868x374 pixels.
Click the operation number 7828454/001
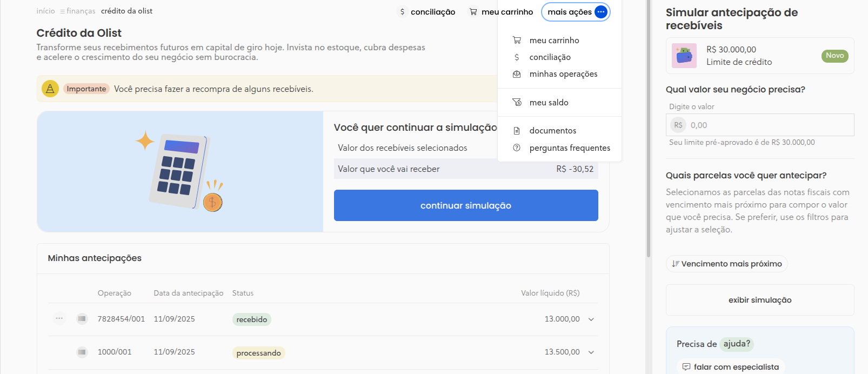click(121, 319)
